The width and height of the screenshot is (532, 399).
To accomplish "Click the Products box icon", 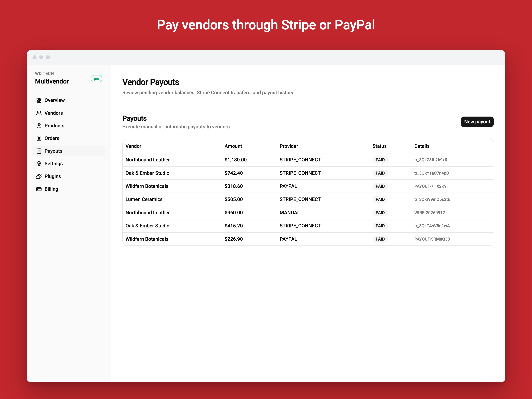I will tap(39, 126).
